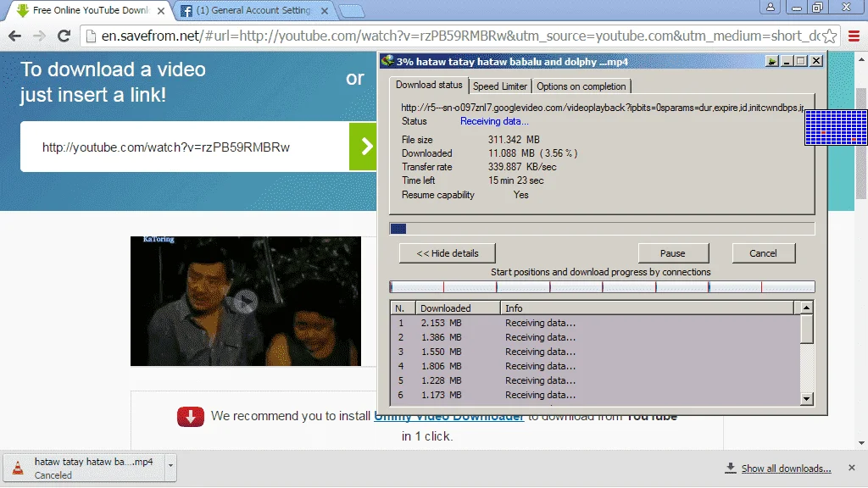The width and height of the screenshot is (868, 488).
Task: Select connection row 5 with 1.228 MB
Action: pos(596,380)
